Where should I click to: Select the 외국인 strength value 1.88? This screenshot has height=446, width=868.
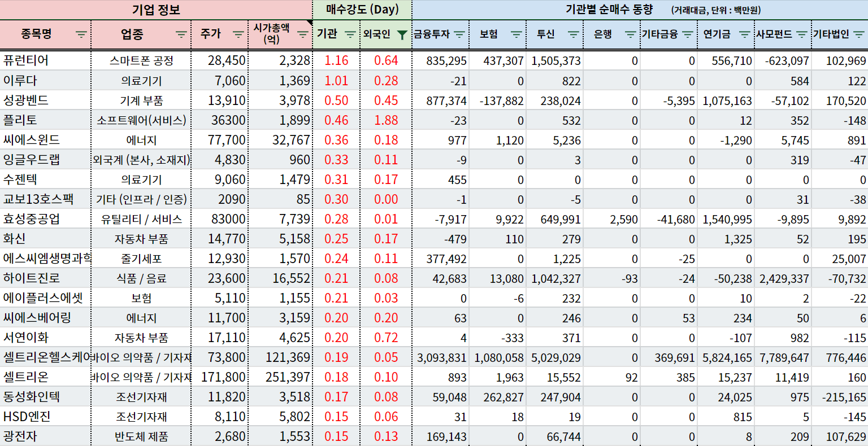pos(386,120)
